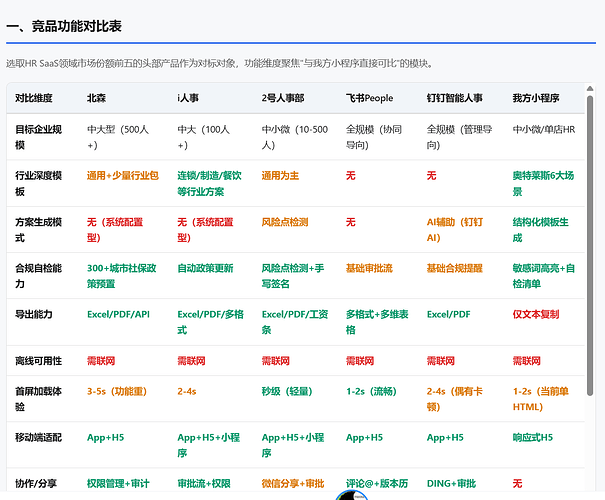The height and width of the screenshot is (500, 605).
Task: Click the cell Excel/PDF/API
Action: tap(118, 314)
